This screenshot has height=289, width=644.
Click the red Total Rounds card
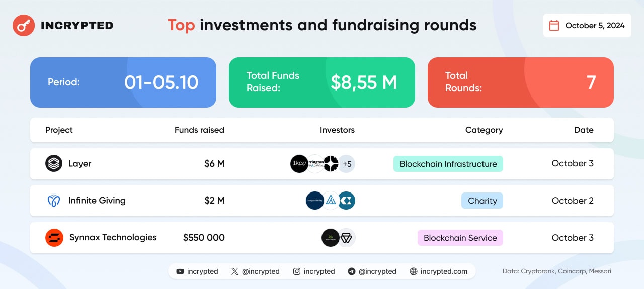coord(520,82)
